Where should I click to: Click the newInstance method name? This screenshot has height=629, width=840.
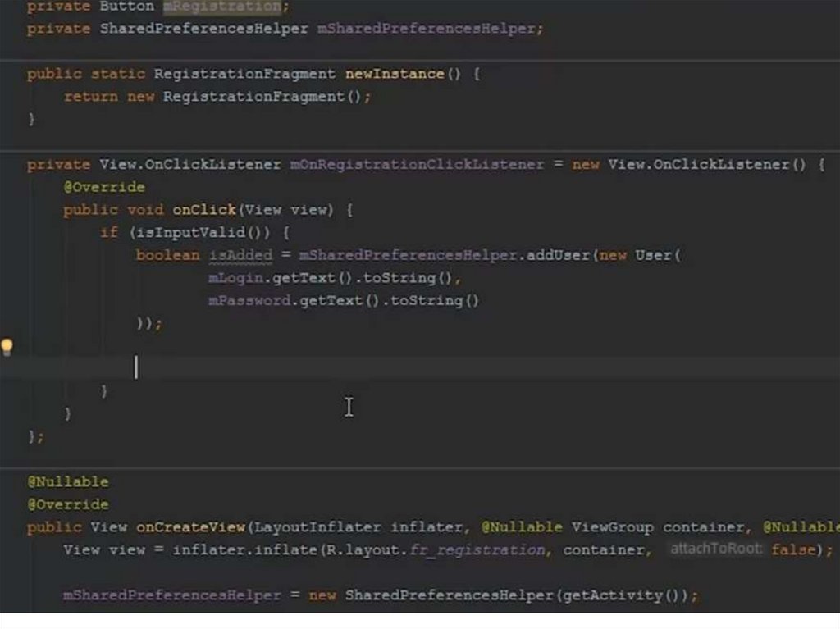tap(395, 74)
